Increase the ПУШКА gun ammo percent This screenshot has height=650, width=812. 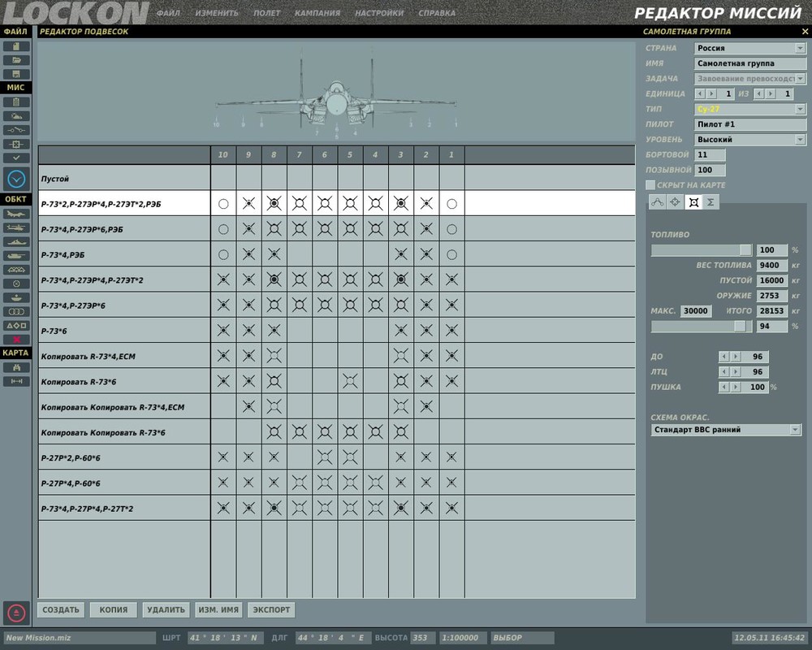(x=736, y=388)
